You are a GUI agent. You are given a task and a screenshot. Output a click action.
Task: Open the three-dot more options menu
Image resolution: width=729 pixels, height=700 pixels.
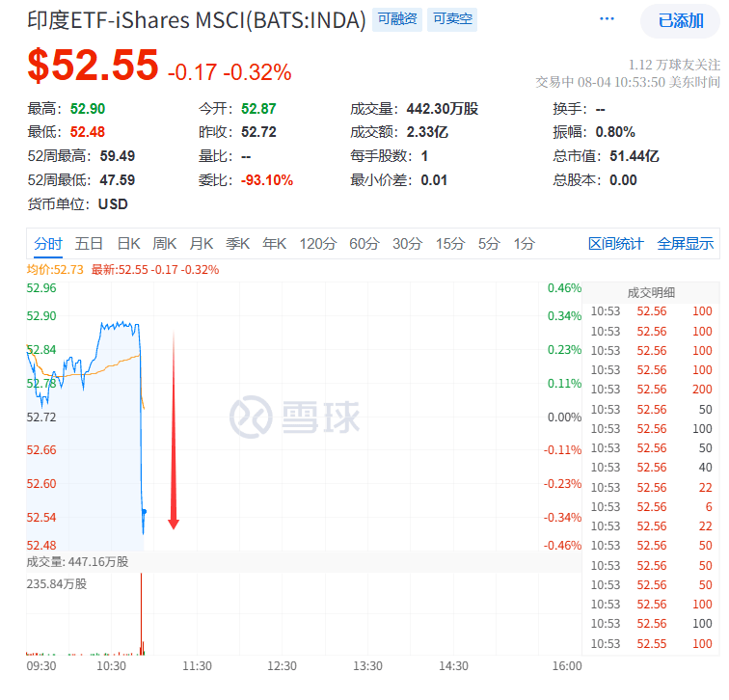(x=607, y=19)
